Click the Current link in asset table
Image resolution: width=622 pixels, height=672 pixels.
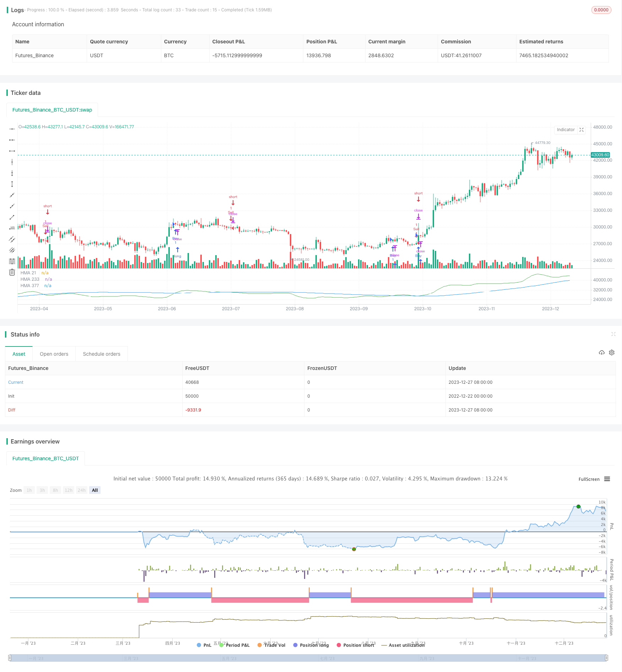(16, 382)
